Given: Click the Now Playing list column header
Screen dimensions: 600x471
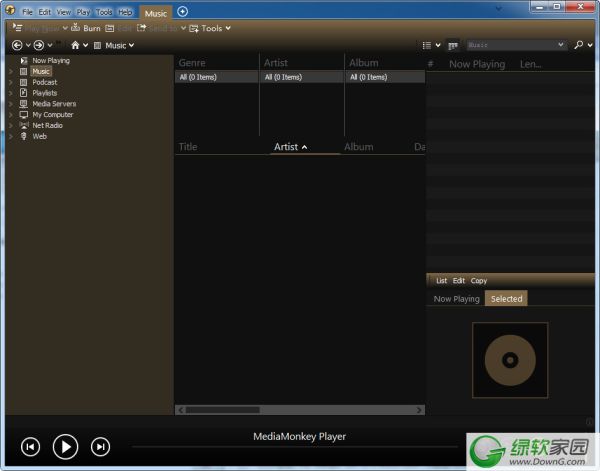Looking at the screenshot, I should coord(477,64).
